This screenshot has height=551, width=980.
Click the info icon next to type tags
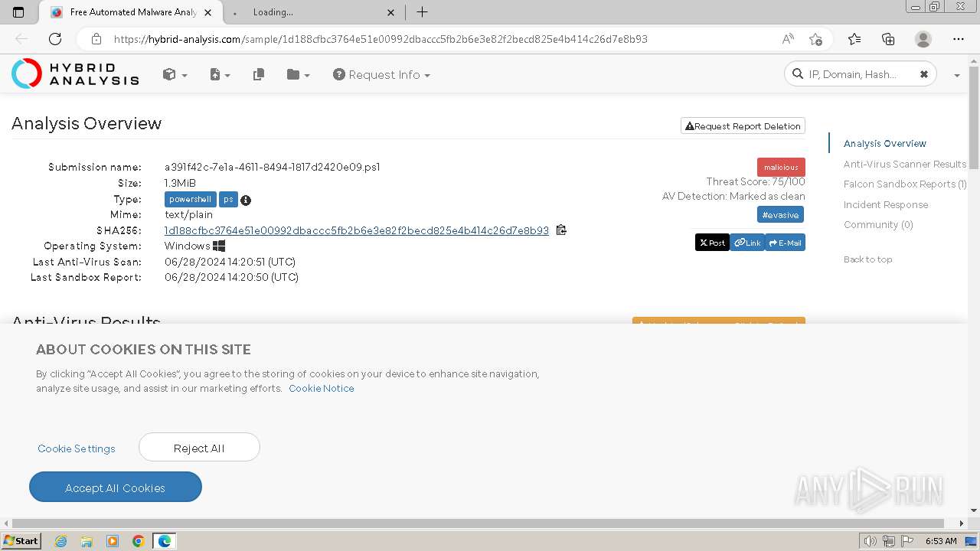click(x=246, y=200)
